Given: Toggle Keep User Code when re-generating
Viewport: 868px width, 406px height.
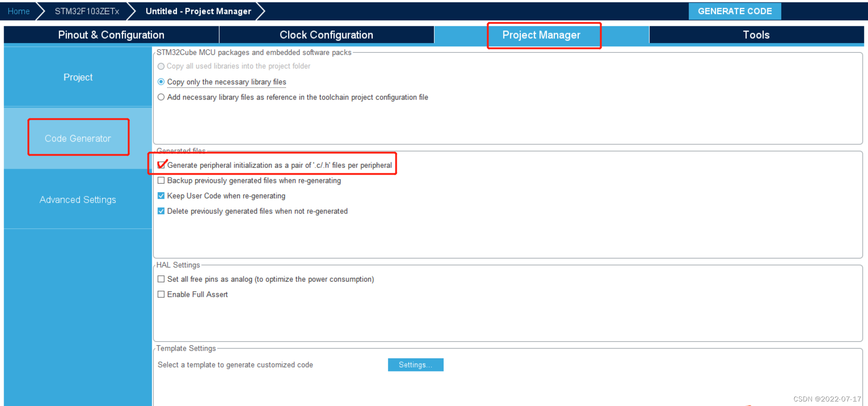Looking at the screenshot, I should pyautogui.click(x=161, y=196).
